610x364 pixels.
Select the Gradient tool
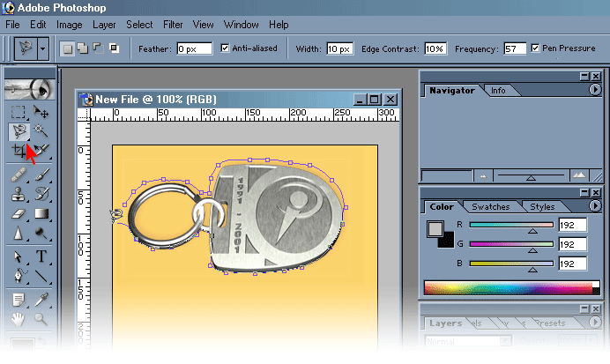[41, 213]
